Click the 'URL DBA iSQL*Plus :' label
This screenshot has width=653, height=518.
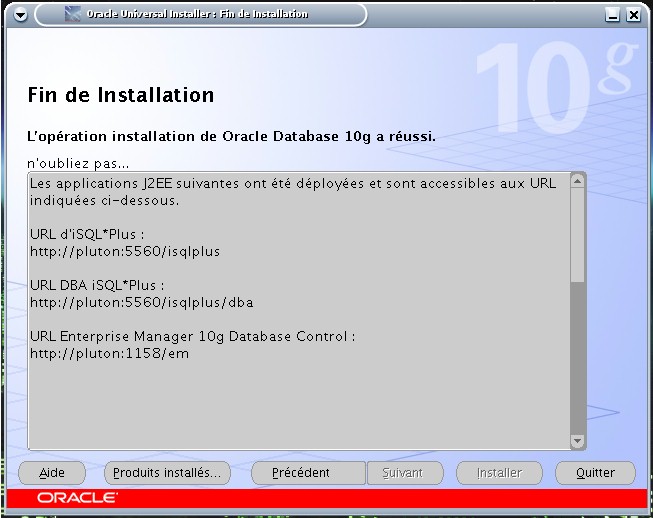(97, 286)
